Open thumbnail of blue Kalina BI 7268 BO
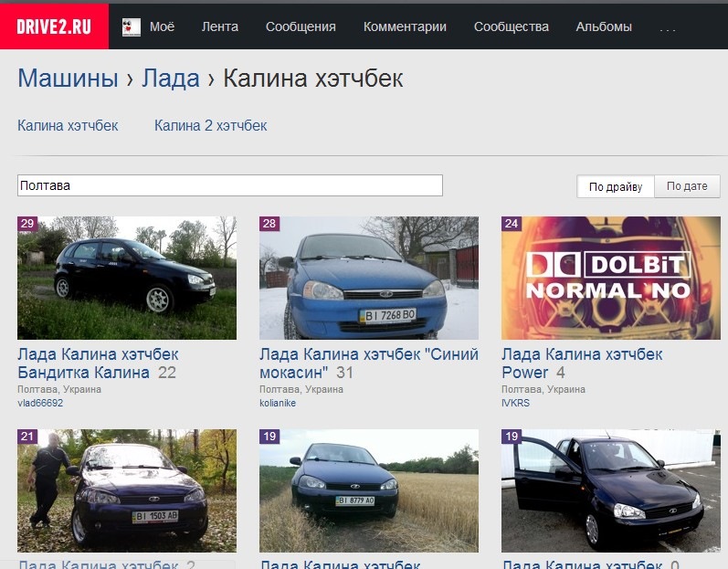The width and height of the screenshot is (728, 569). tap(369, 278)
